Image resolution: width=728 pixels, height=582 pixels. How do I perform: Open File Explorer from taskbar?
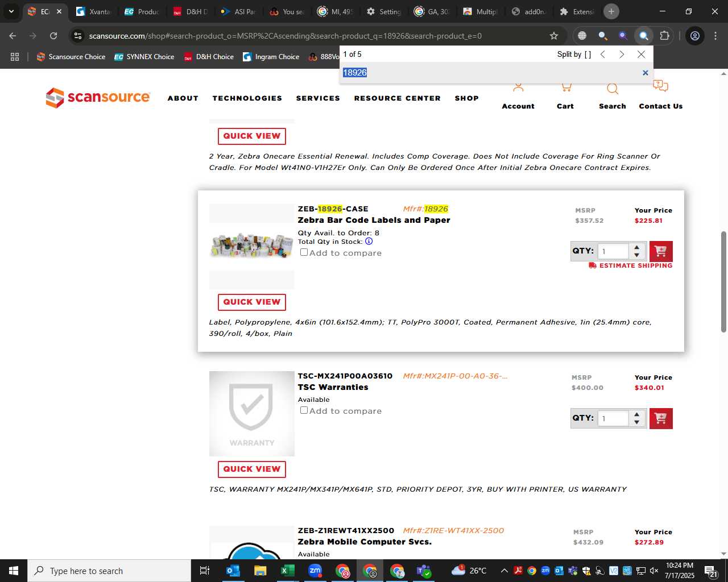pos(260,571)
